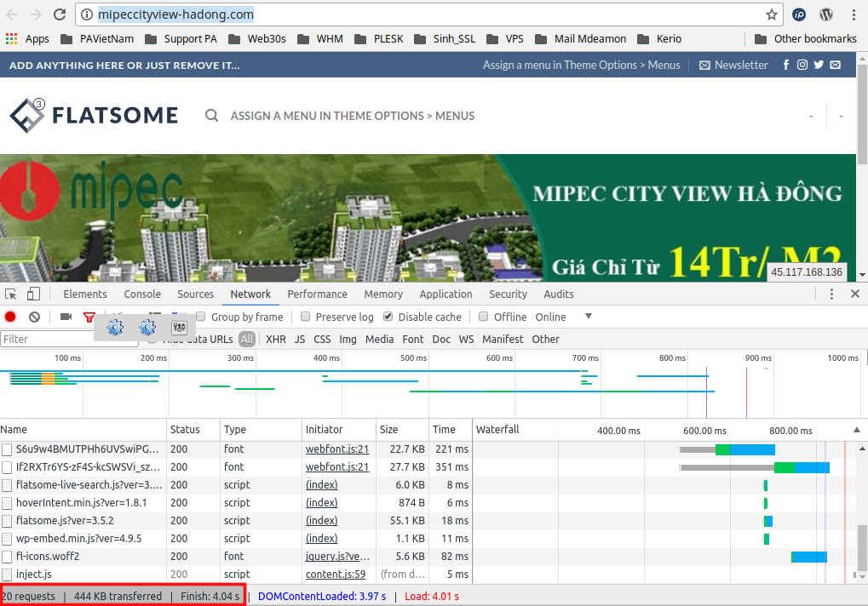Expand the Support PA bookmark folder
Image resolution: width=868 pixels, height=606 pixels.
click(x=181, y=38)
